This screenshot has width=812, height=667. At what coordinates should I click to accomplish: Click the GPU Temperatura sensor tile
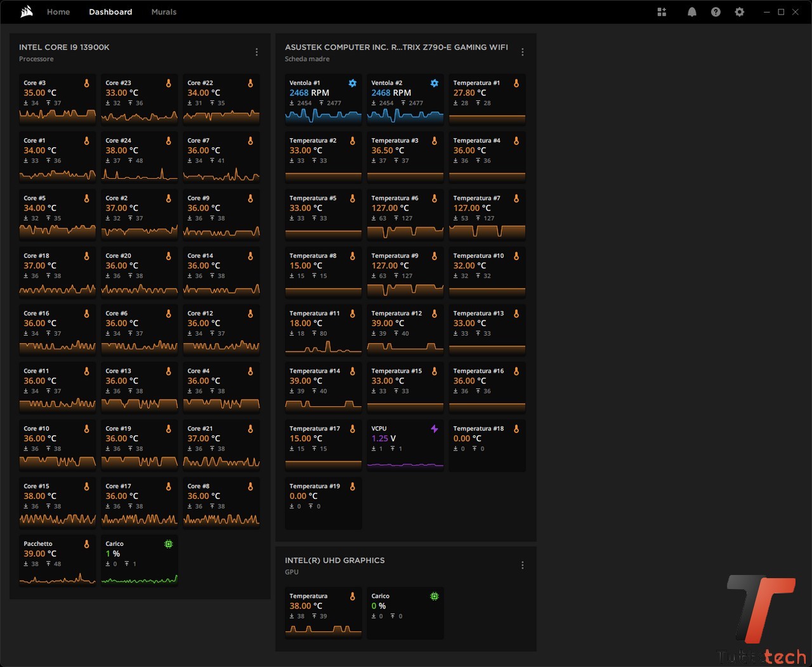click(x=323, y=613)
